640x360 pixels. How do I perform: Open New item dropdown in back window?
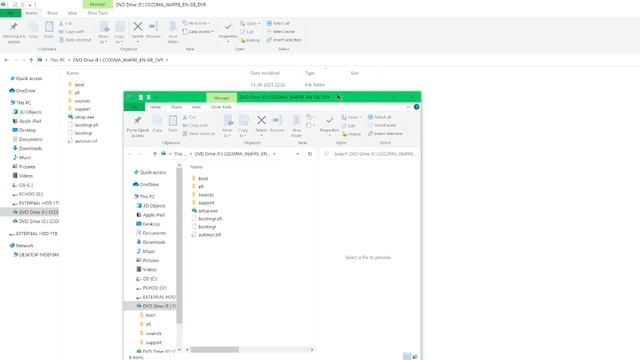(197, 23)
